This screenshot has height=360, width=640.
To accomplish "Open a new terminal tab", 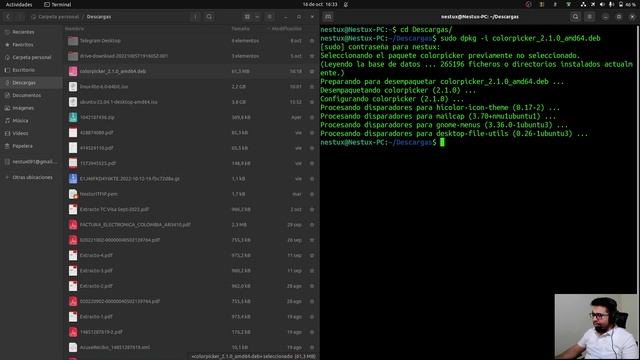I will tap(328, 17).
